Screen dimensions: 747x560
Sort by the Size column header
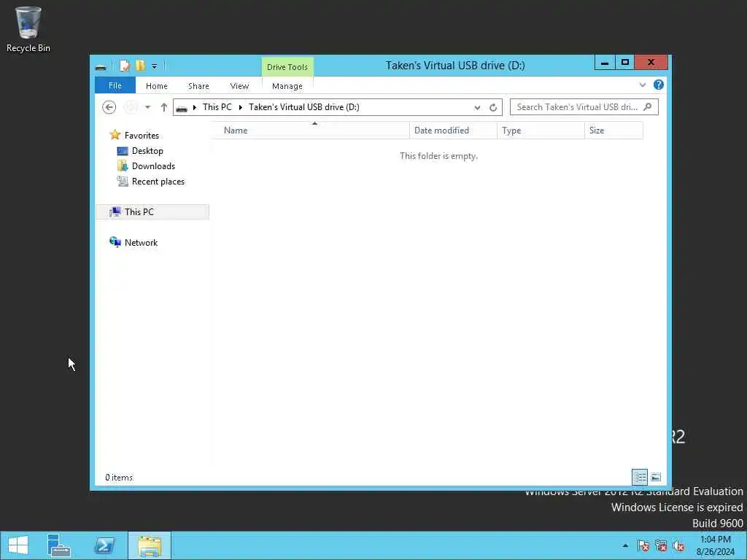(x=614, y=131)
